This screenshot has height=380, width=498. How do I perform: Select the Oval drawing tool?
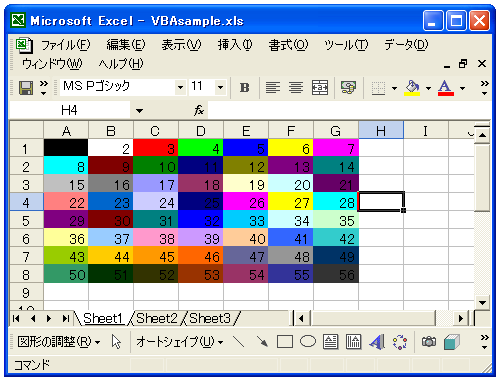click(x=308, y=342)
